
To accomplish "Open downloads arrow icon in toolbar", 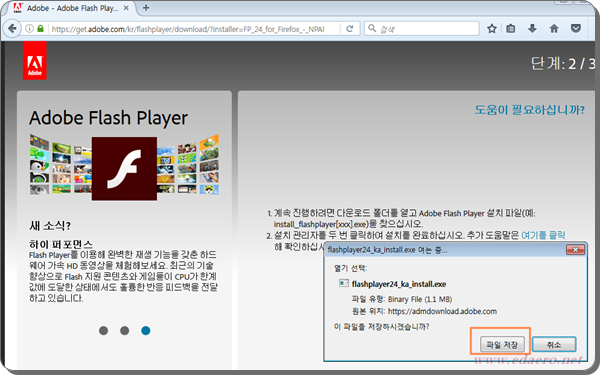I will click(532, 28).
